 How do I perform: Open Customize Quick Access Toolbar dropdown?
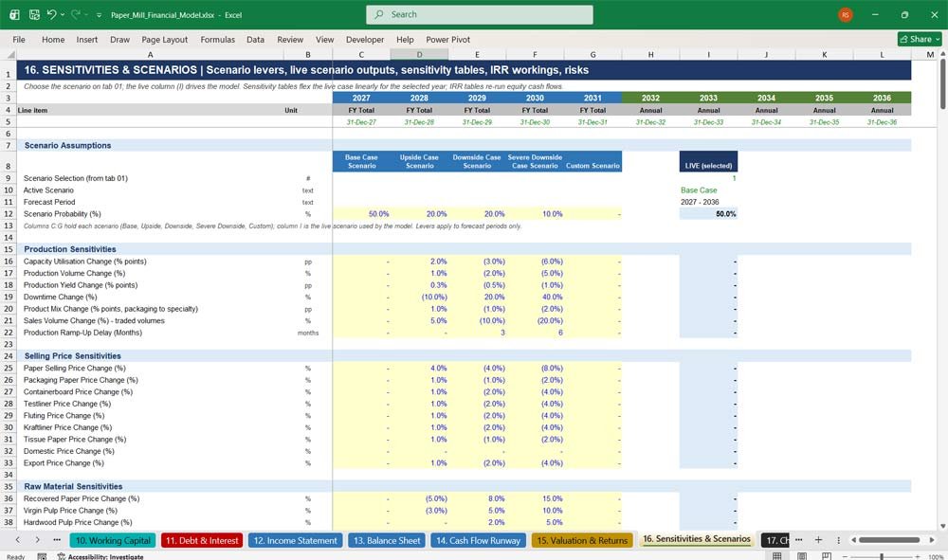[99, 15]
